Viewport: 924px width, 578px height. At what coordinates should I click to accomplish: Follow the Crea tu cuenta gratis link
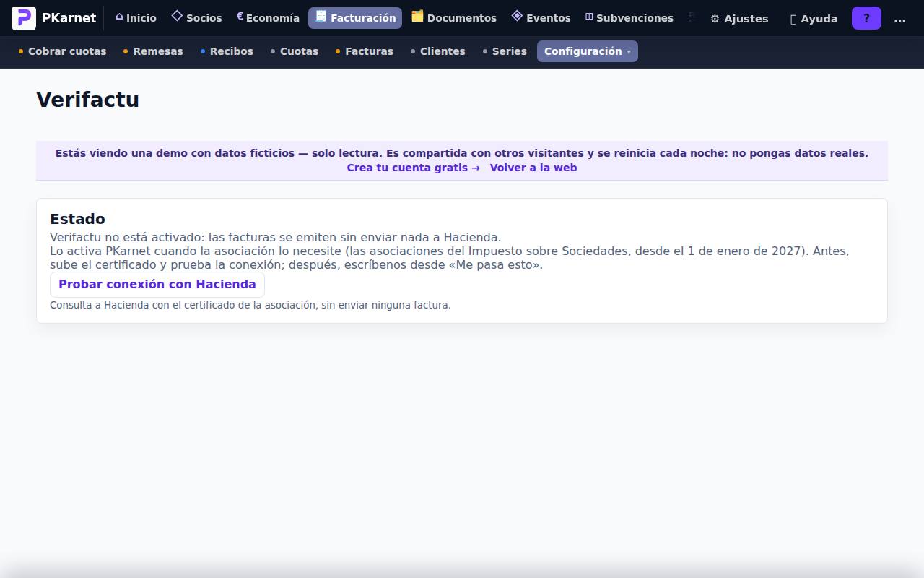[x=413, y=168]
